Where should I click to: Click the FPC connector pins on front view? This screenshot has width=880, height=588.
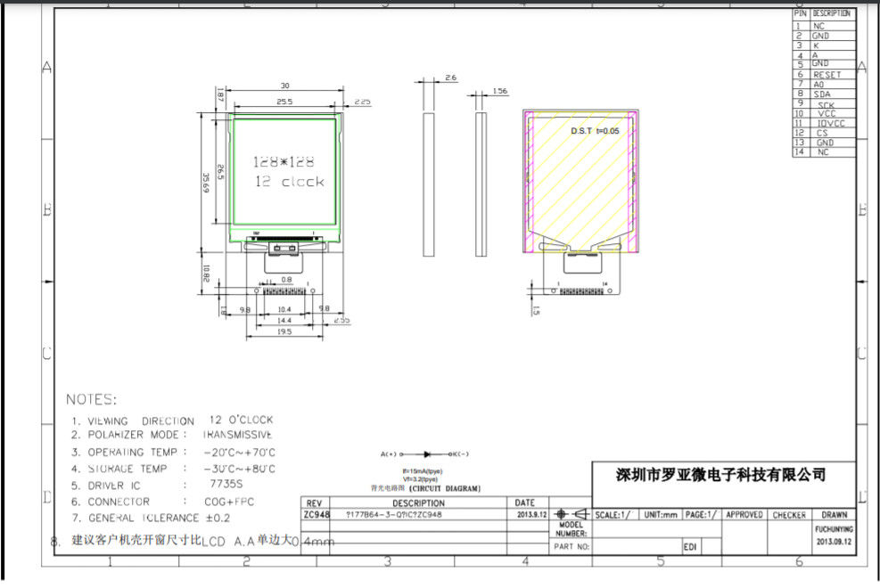[284, 291]
